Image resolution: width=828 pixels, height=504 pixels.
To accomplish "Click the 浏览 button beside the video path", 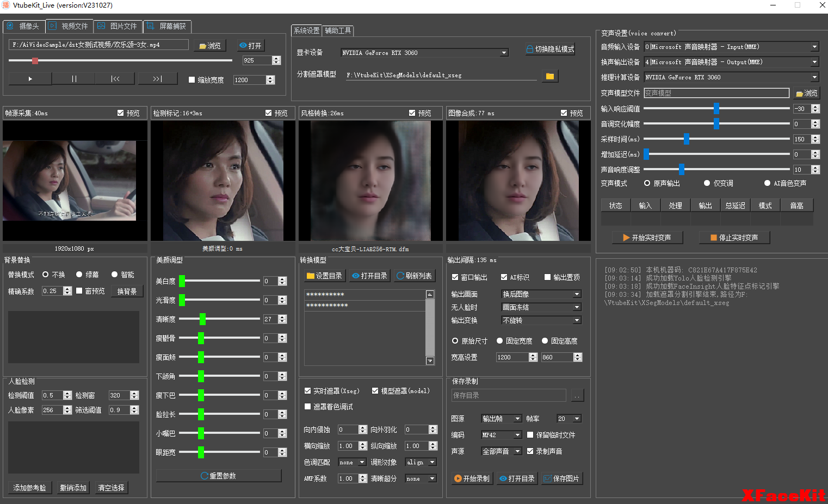I will click(x=210, y=46).
